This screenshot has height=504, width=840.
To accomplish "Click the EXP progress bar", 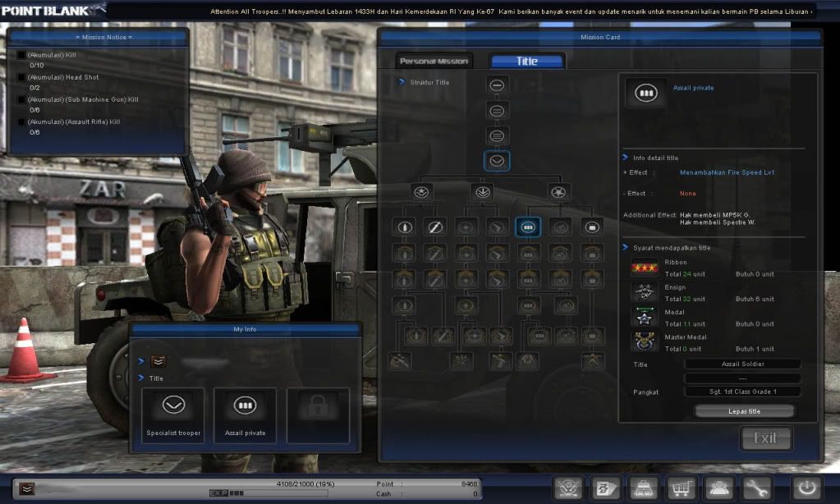I will click(269, 493).
